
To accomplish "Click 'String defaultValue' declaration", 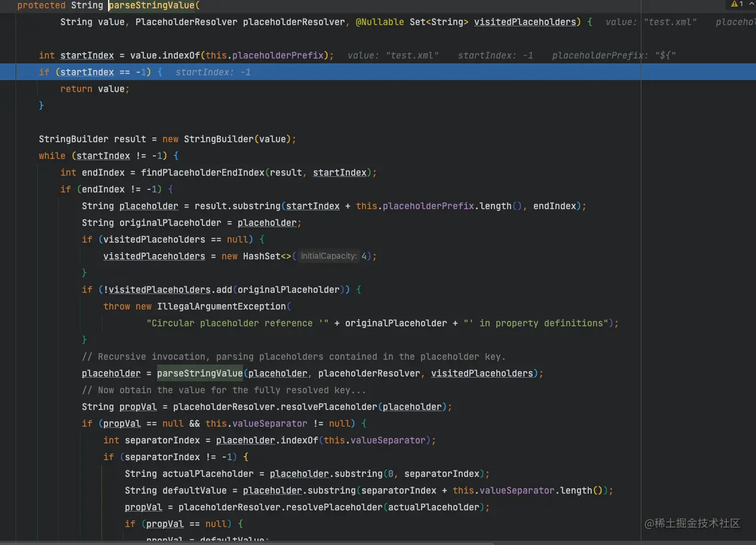I will coord(176,490).
